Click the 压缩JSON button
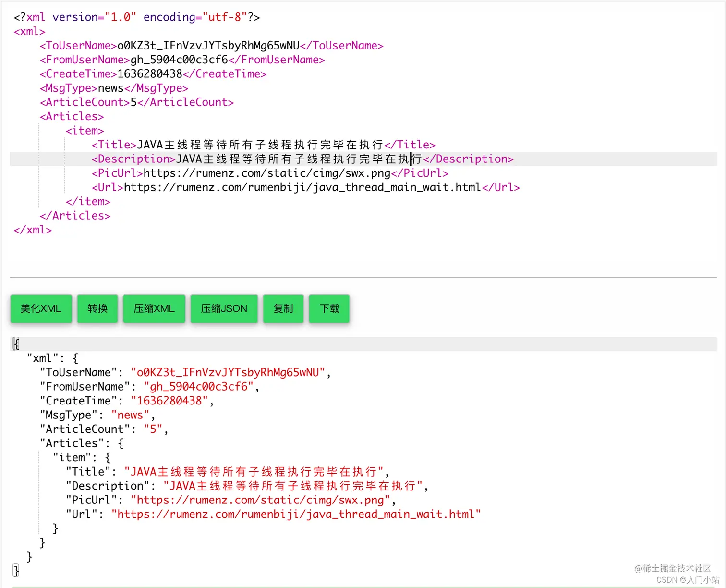The width and height of the screenshot is (726, 588). pos(224,308)
